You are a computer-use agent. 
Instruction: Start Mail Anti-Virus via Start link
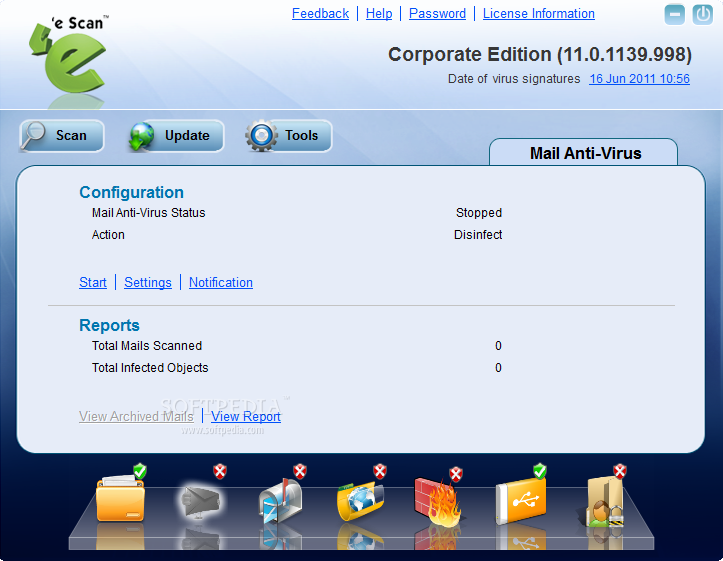[93, 283]
